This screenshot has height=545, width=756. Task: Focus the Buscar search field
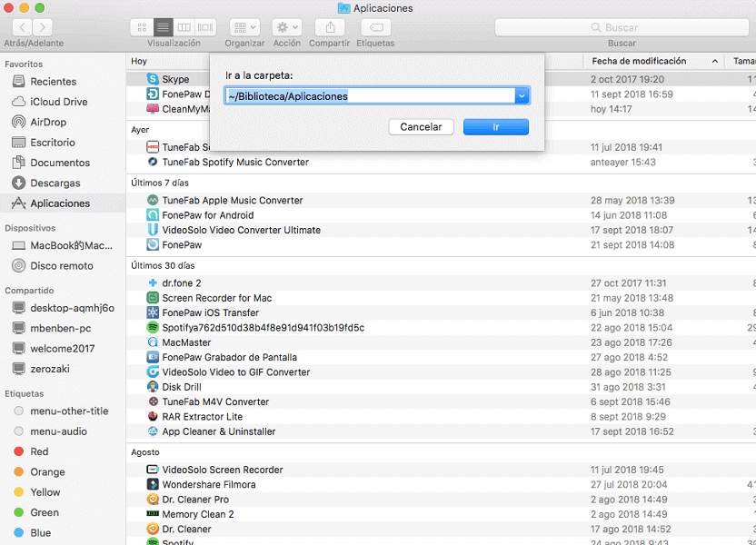click(622, 27)
